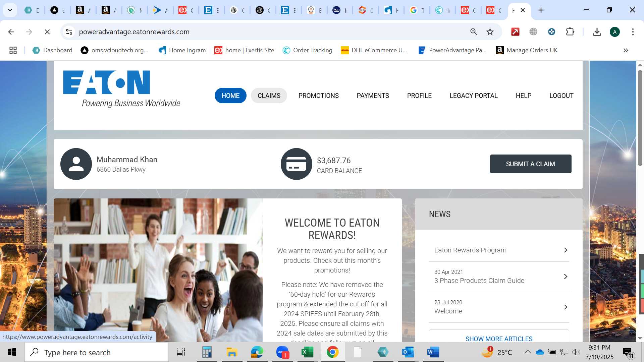Viewport: 644px width, 362px height.
Task: Click the card balance credit card icon
Action: tap(297, 164)
